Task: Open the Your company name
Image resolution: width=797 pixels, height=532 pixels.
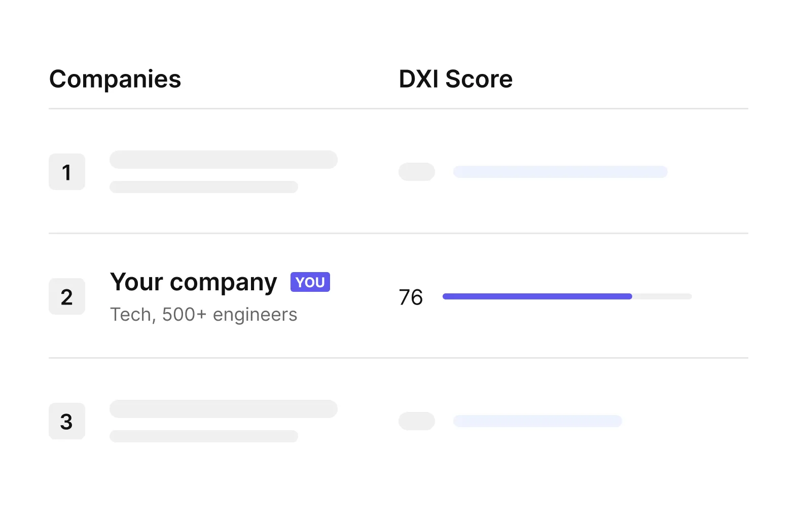Action: [x=194, y=282]
